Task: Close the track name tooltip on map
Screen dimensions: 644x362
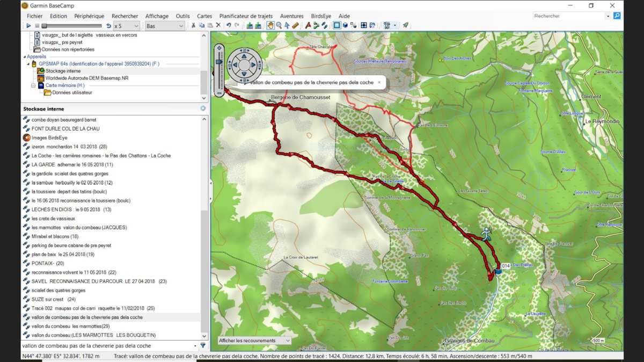Action: (379, 82)
